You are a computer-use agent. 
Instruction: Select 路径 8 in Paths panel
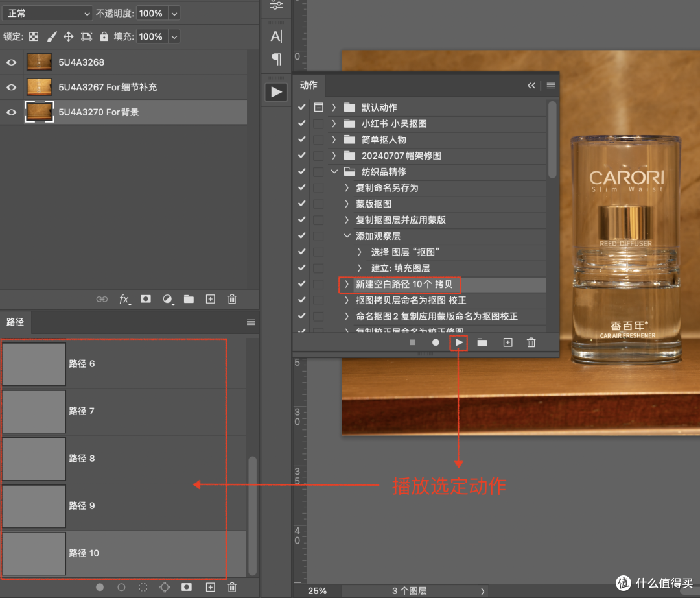[124, 459]
